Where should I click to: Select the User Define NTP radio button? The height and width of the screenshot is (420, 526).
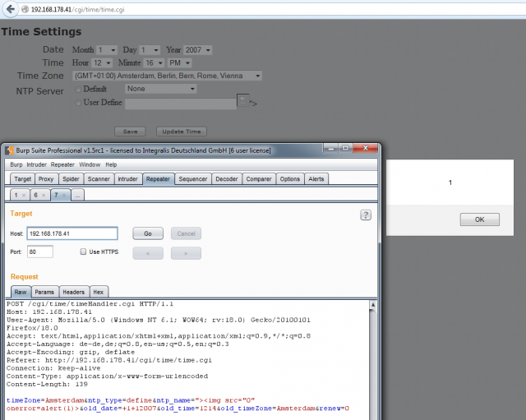tap(78, 103)
